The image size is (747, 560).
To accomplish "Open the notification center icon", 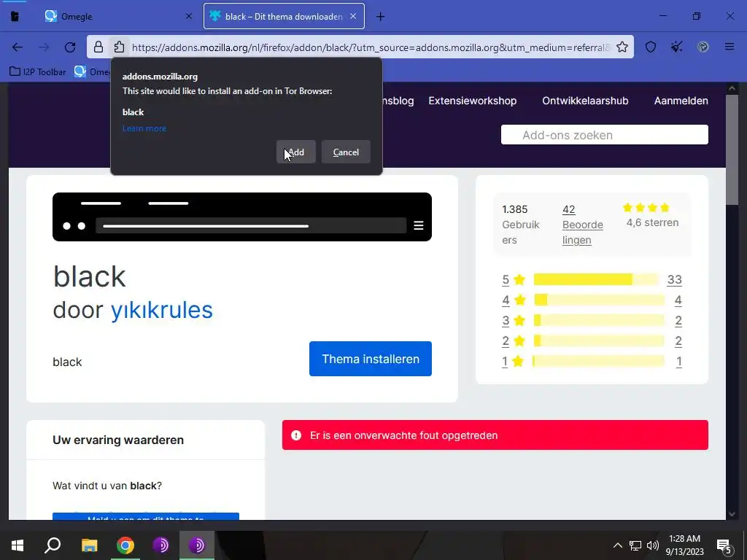I will pos(724,546).
